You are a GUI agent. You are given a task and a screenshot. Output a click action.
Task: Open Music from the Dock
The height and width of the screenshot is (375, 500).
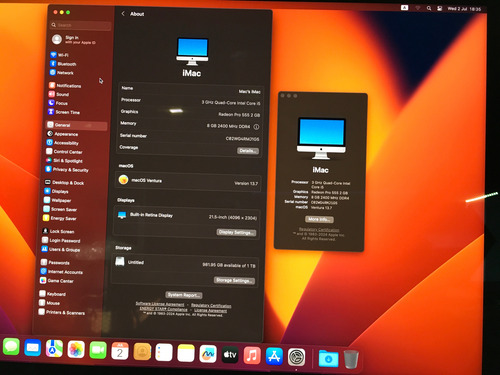tap(252, 355)
